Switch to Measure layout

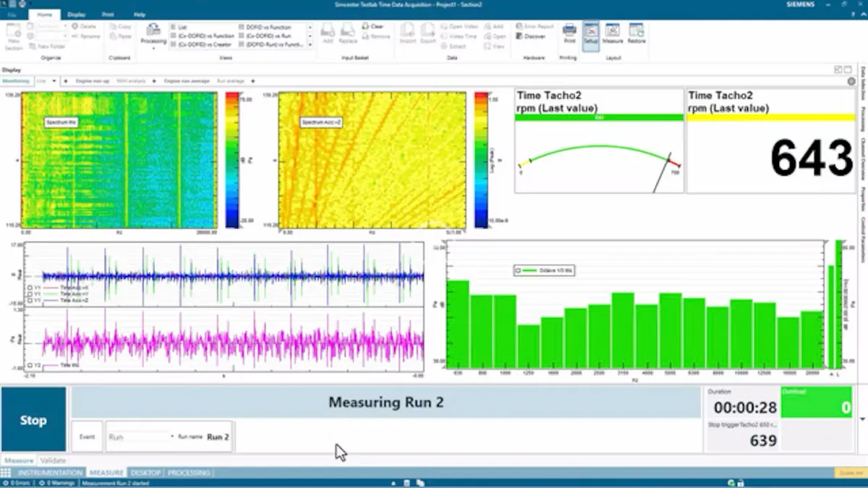(613, 33)
